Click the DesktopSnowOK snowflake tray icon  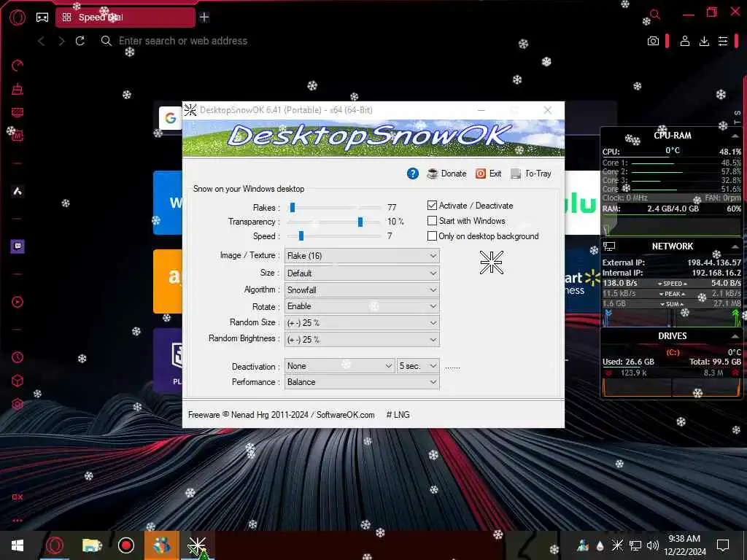click(617, 545)
